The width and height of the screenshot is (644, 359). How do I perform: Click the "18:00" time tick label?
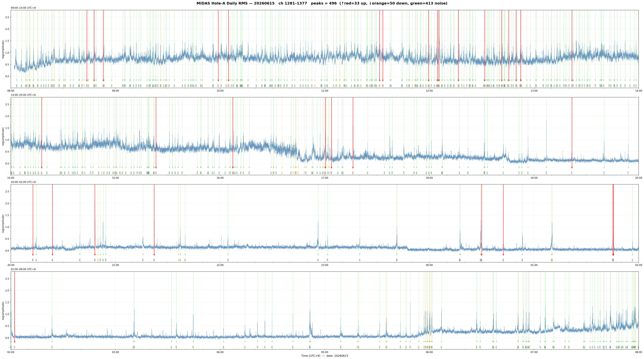pyautogui.click(x=429, y=178)
